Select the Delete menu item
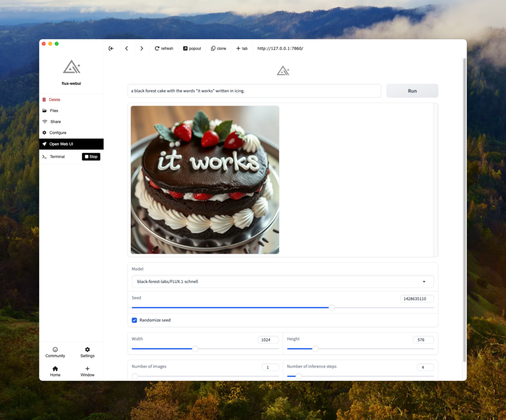The height and width of the screenshot is (420, 506). [x=71, y=100]
